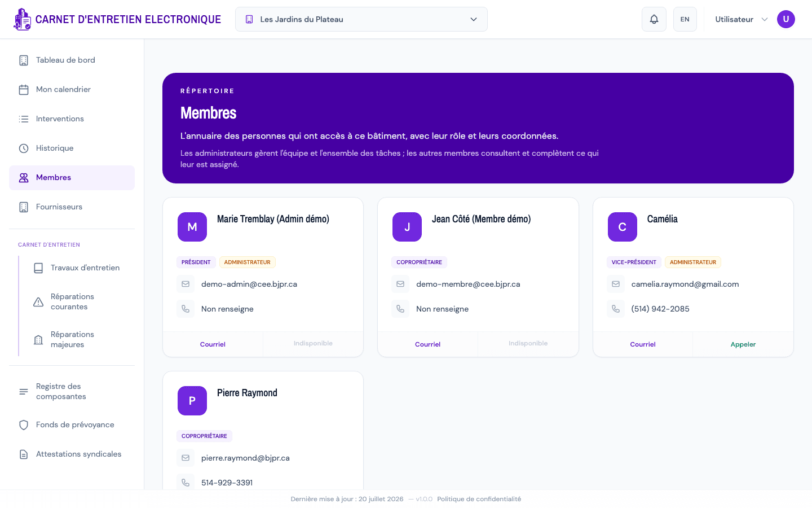Click ADMINISTRATEUR badge on Camélia's card
Screen dimensions: 812x508
[693, 262]
